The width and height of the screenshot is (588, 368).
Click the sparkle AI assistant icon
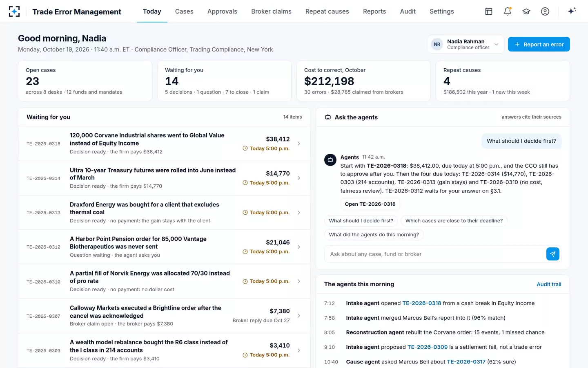[x=572, y=11]
